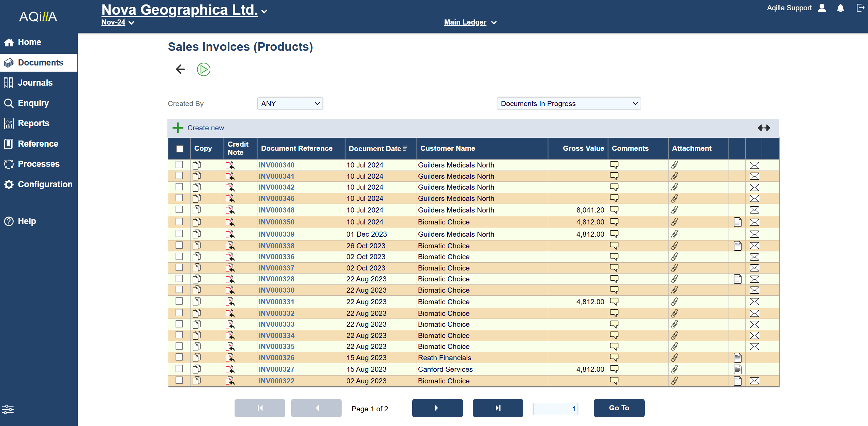Click the expand width arrows icon
Image resolution: width=868 pixels, height=426 pixels.
pos(764,128)
